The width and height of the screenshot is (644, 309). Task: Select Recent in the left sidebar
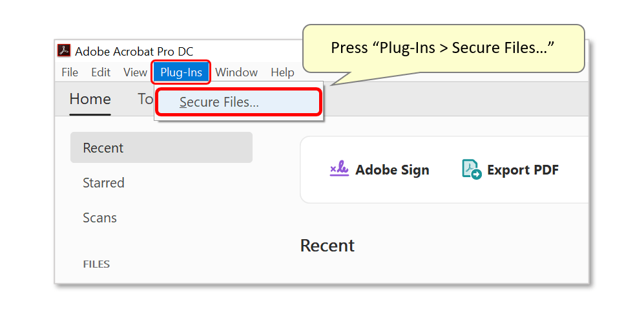pyautogui.click(x=161, y=147)
